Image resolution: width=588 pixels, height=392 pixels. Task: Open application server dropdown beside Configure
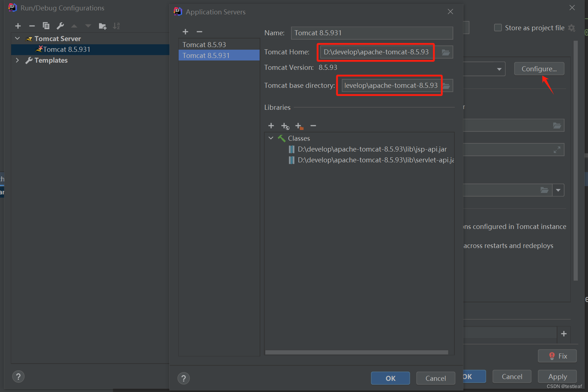(x=499, y=69)
